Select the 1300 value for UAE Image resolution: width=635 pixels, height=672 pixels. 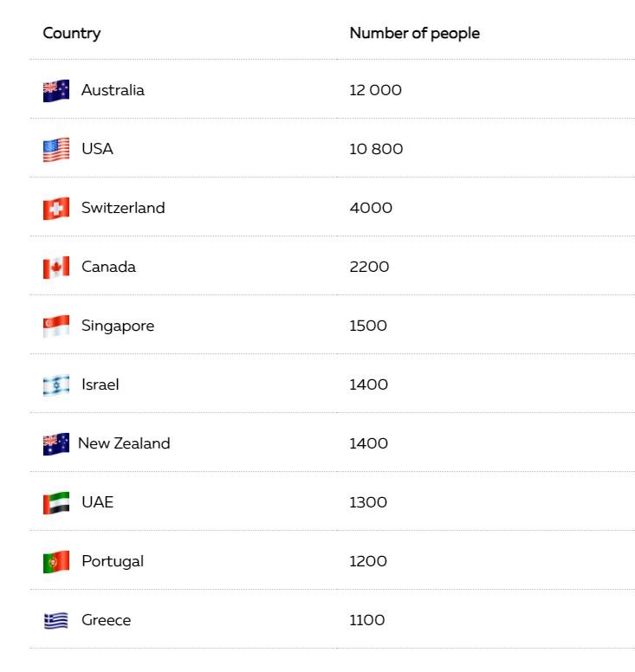coord(368,502)
